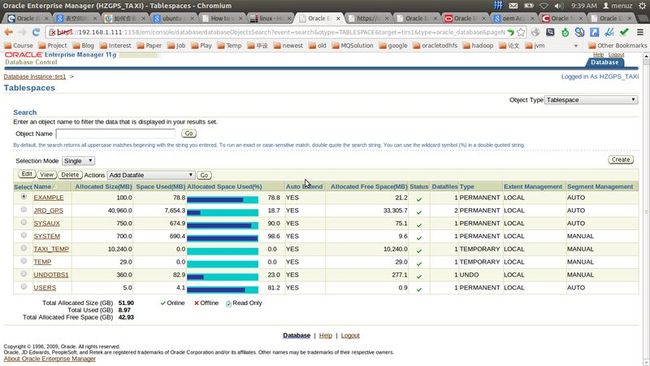650x366 pixels.
Task: Open the UNDOTBS1 tablespace link
Action: (51, 275)
